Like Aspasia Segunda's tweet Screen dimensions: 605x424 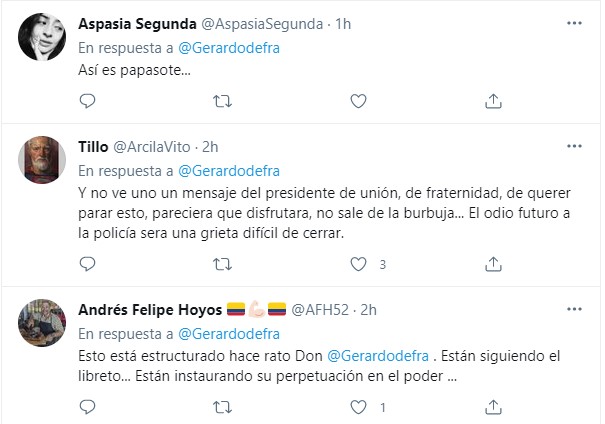coord(359,100)
